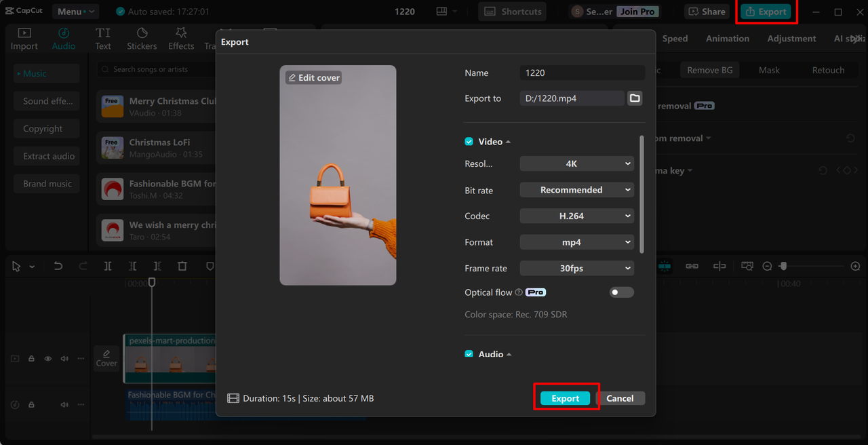This screenshot has width=868, height=445.
Task: Switch to the Audio tab
Action: pyautogui.click(x=64, y=38)
